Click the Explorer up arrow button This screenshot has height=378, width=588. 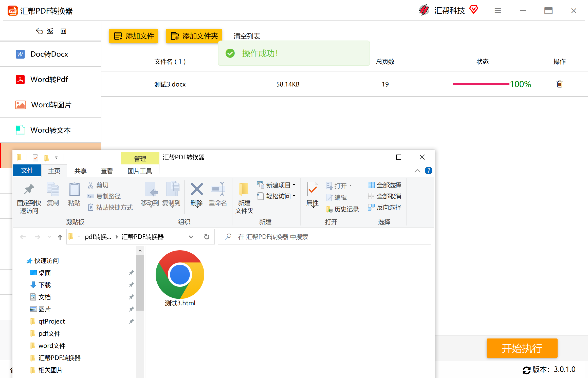tap(60, 237)
